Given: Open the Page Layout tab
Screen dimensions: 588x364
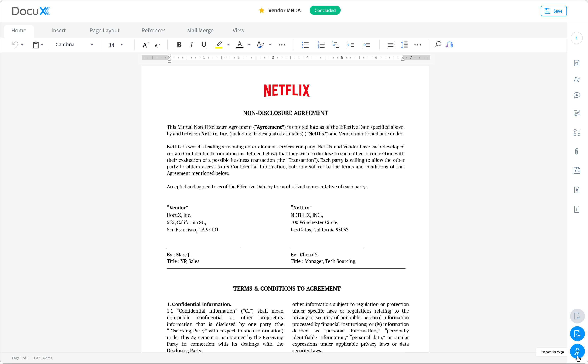Looking at the screenshot, I should pos(104,31).
